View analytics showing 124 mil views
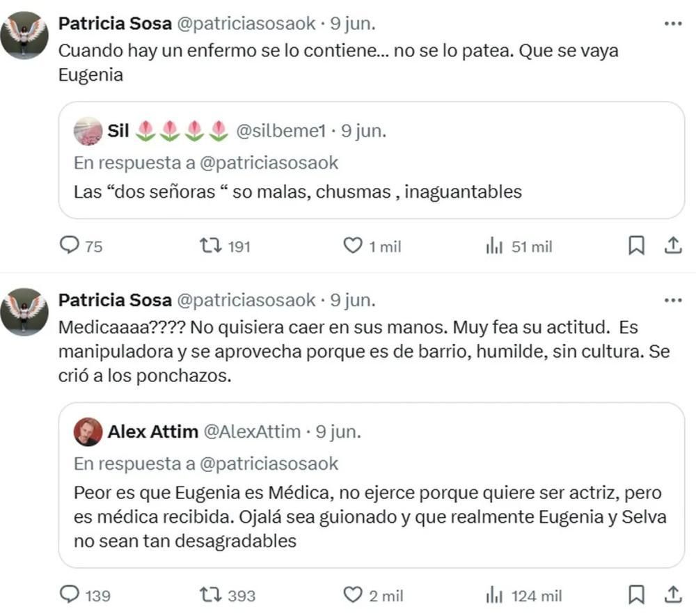 click(x=494, y=595)
